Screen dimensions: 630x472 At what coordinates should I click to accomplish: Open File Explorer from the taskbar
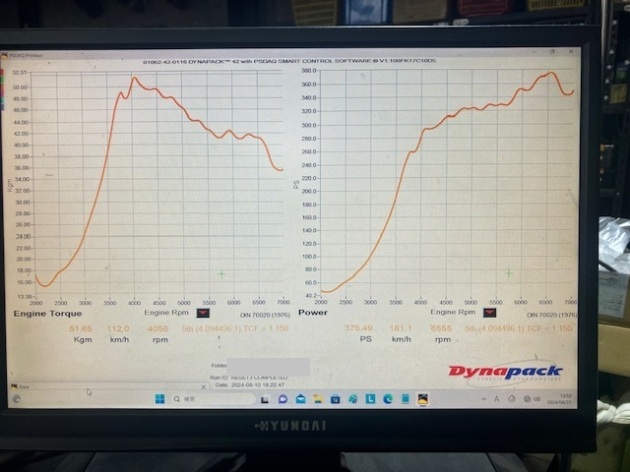click(x=318, y=399)
